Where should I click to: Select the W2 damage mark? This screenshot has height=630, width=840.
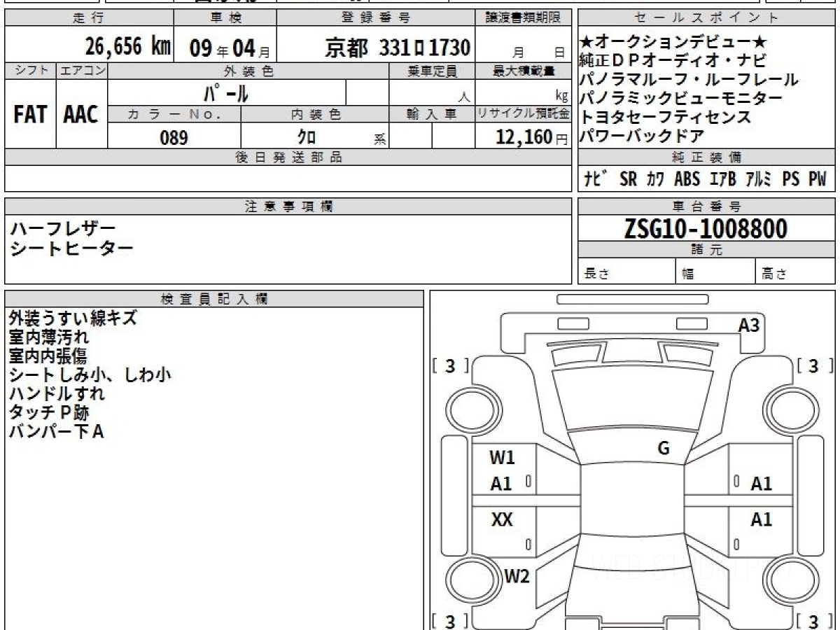pyautogui.click(x=517, y=577)
